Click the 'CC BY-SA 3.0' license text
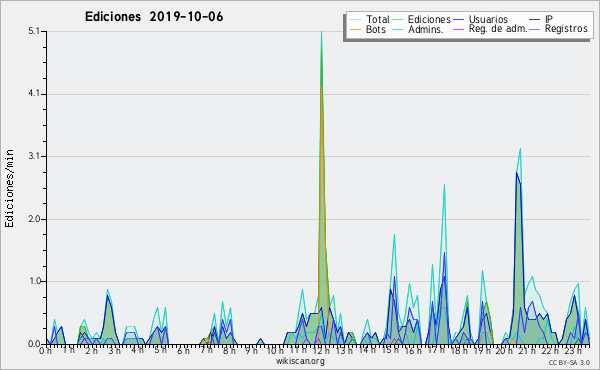Screen dimensions: 600x370 click(569, 362)
